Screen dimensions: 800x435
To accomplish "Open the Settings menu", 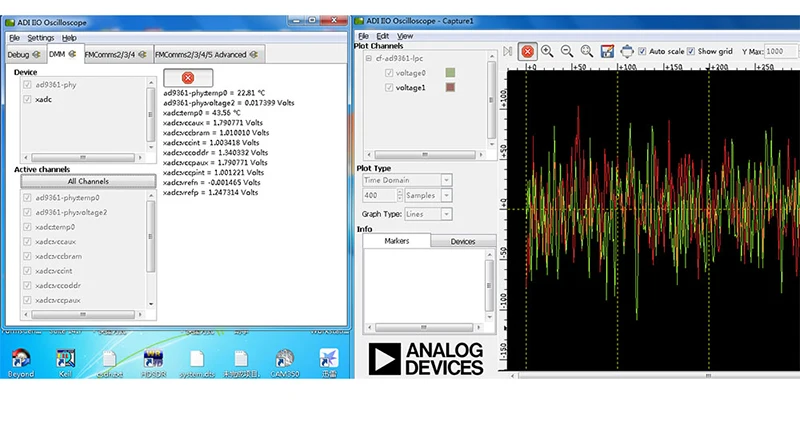I will (40, 38).
